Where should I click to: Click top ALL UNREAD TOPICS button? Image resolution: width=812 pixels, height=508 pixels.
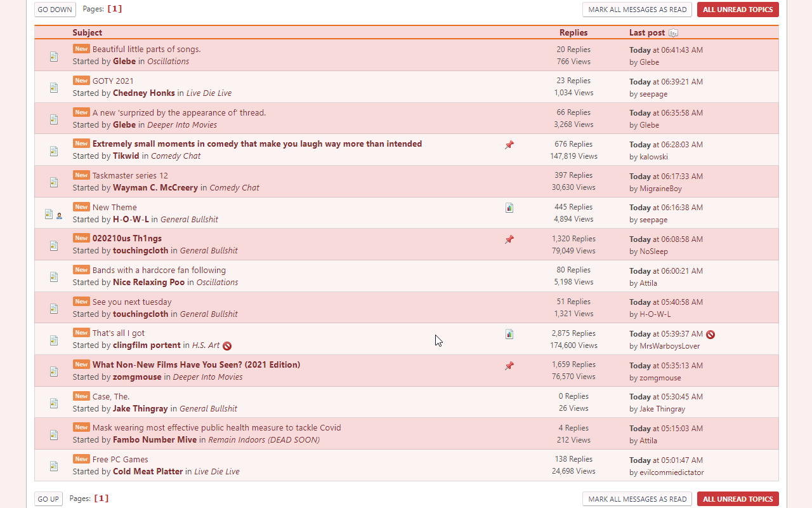pyautogui.click(x=738, y=10)
